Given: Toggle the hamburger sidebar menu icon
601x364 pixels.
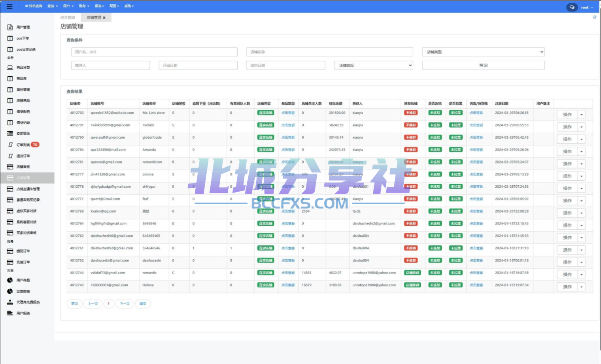Looking at the screenshot, I should pyautogui.click(x=9, y=7).
